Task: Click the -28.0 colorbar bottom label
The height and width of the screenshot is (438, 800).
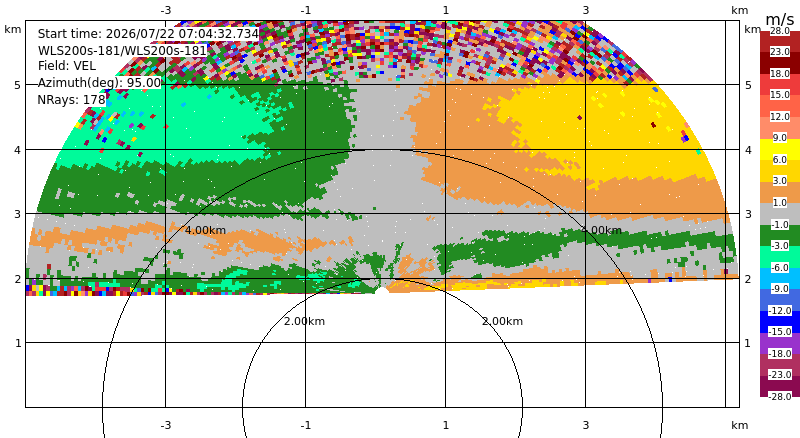Action: [x=780, y=396]
